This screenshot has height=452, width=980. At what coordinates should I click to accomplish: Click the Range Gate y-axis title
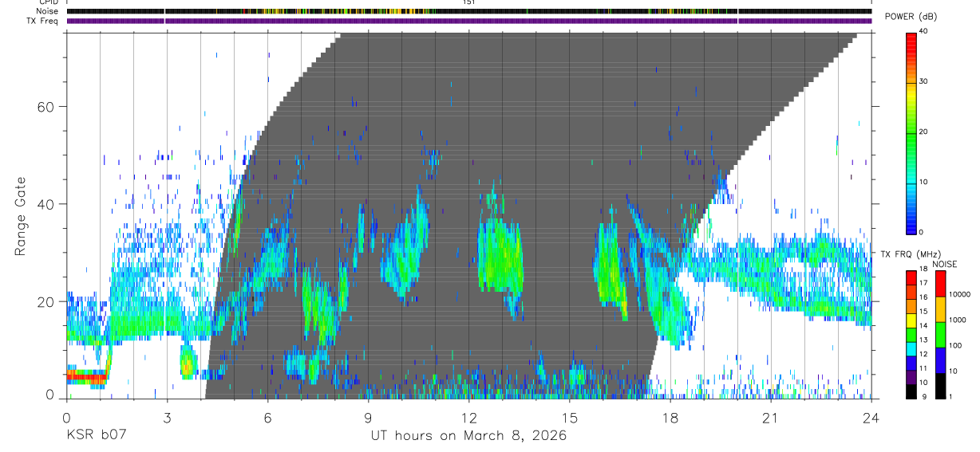21,217
